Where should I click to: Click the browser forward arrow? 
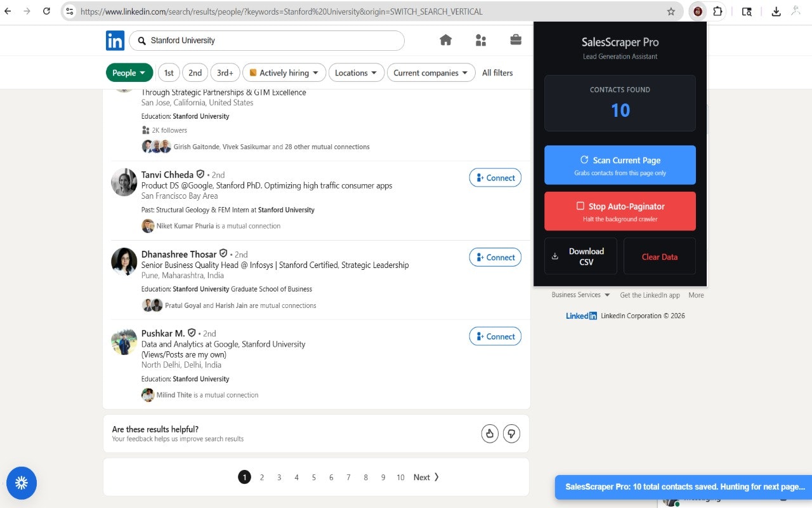click(27, 11)
